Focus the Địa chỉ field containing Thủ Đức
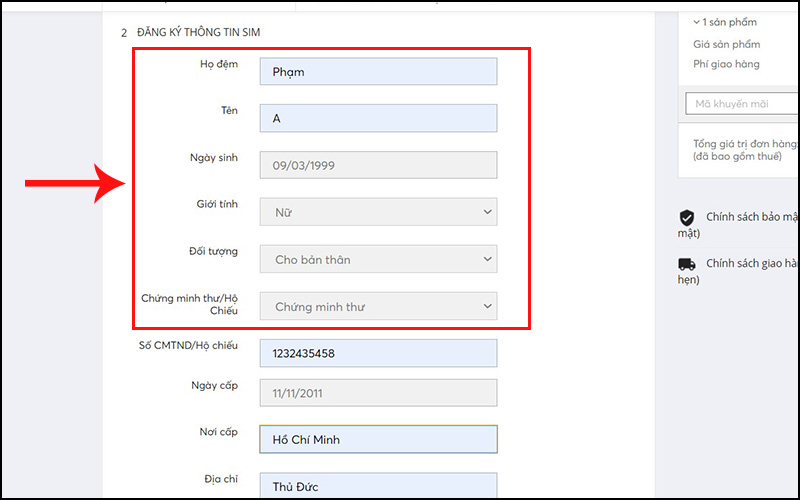This screenshot has height=500, width=800. tap(378, 486)
